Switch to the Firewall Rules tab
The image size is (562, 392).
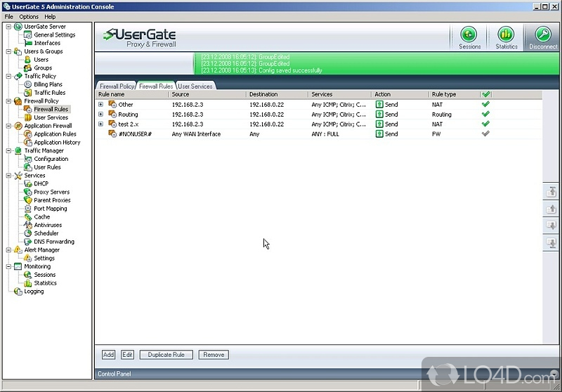pyautogui.click(x=156, y=86)
